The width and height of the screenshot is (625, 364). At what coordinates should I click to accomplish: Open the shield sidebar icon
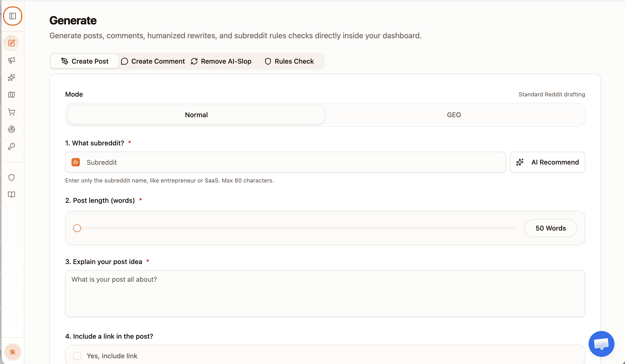11,177
